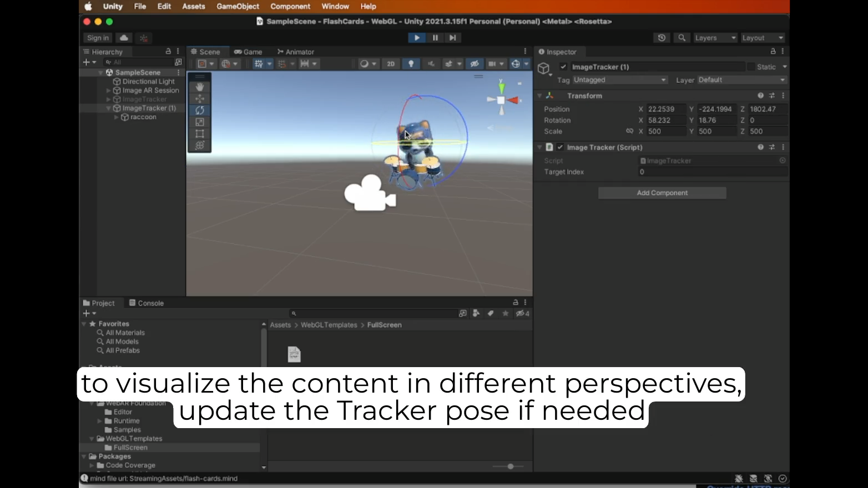Open the Component menu

coord(290,6)
